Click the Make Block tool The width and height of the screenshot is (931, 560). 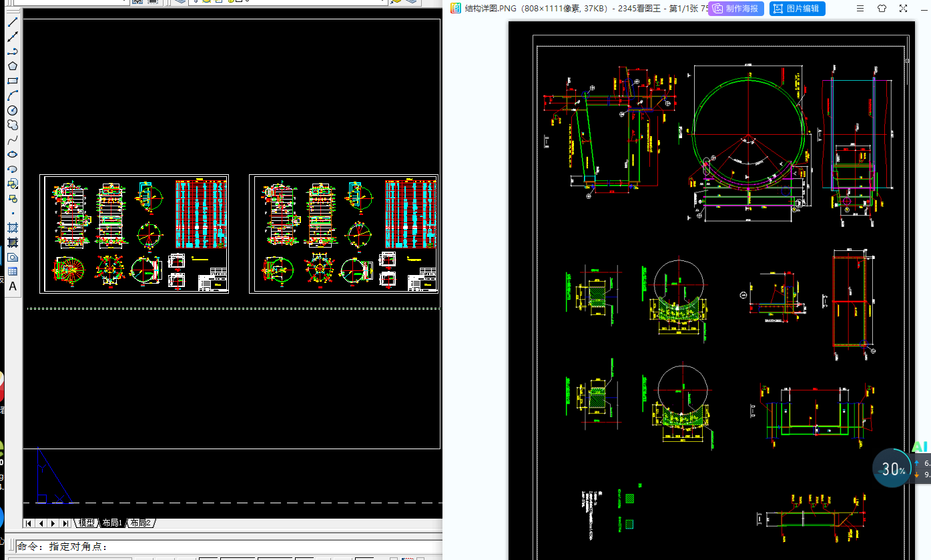point(13,198)
